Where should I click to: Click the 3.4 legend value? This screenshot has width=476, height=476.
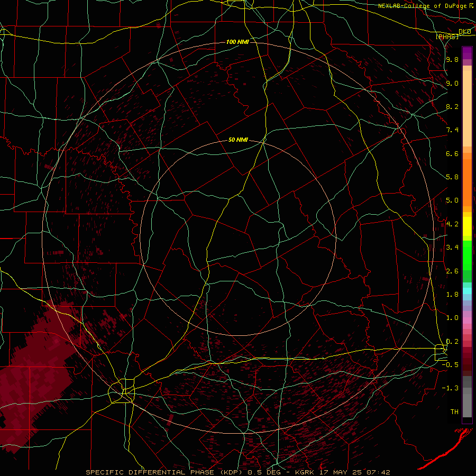point(452,248)
